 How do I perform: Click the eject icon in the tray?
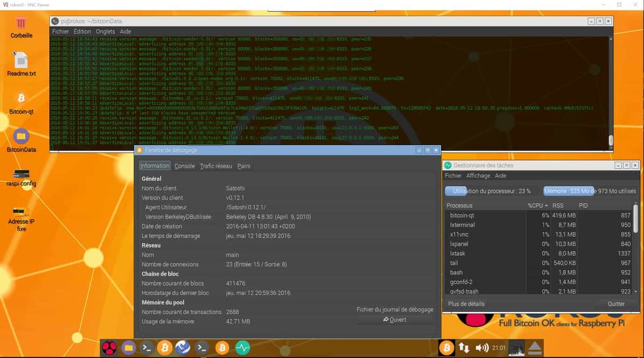coord(535,348)
